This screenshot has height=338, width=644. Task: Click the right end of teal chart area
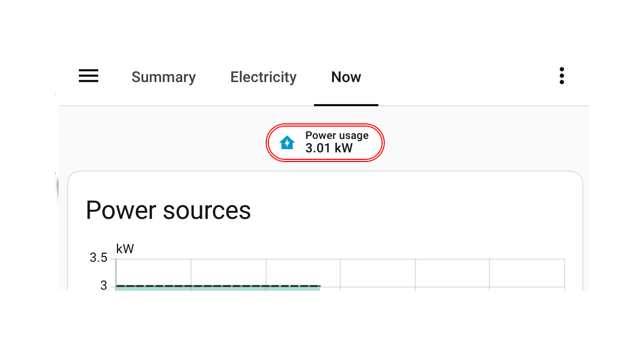(318, 289)
